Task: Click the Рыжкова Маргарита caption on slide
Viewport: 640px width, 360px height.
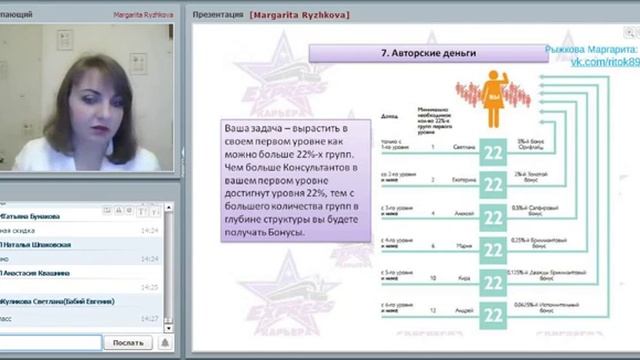Action: (591, 49)
